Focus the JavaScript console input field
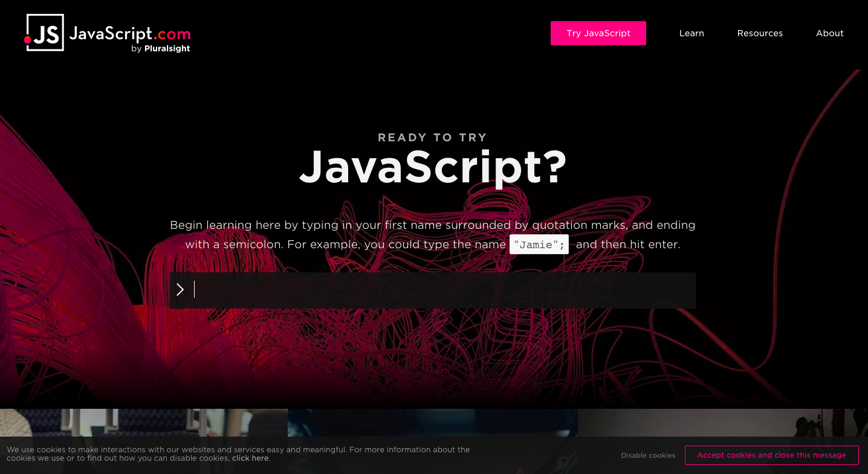 (433, 290)
